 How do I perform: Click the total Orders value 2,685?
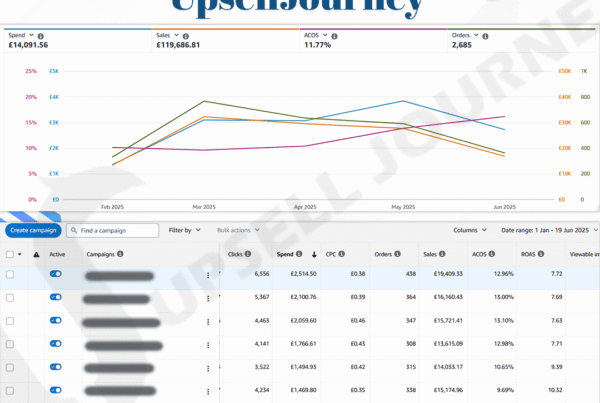pos(461,45)
